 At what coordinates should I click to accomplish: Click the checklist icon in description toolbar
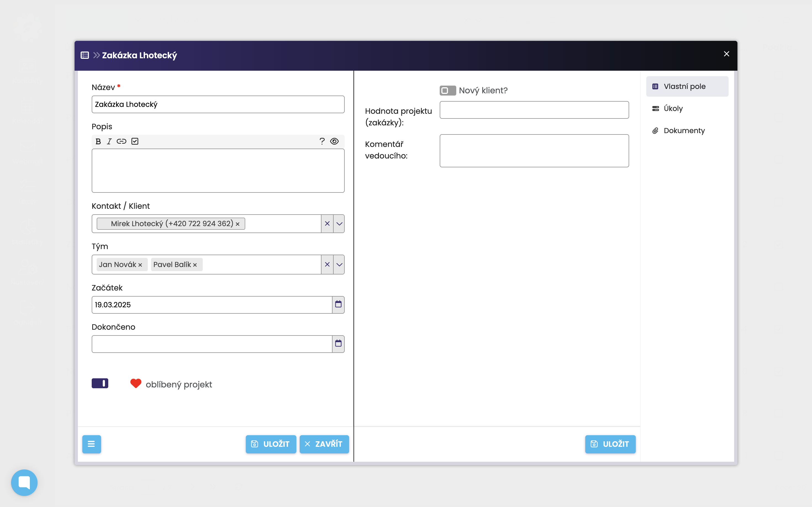(135, 141)
